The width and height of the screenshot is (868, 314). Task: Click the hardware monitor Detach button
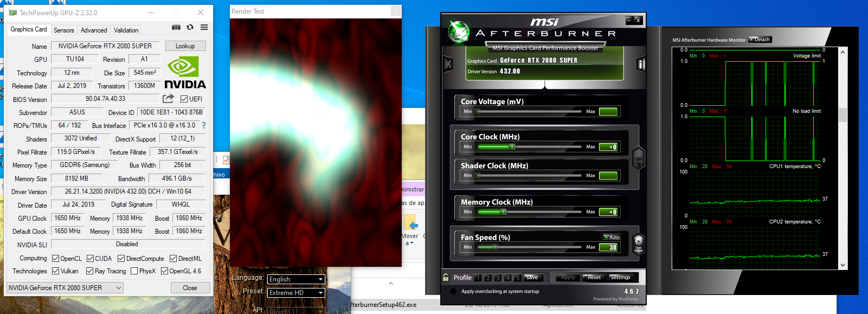pos(760,40)
